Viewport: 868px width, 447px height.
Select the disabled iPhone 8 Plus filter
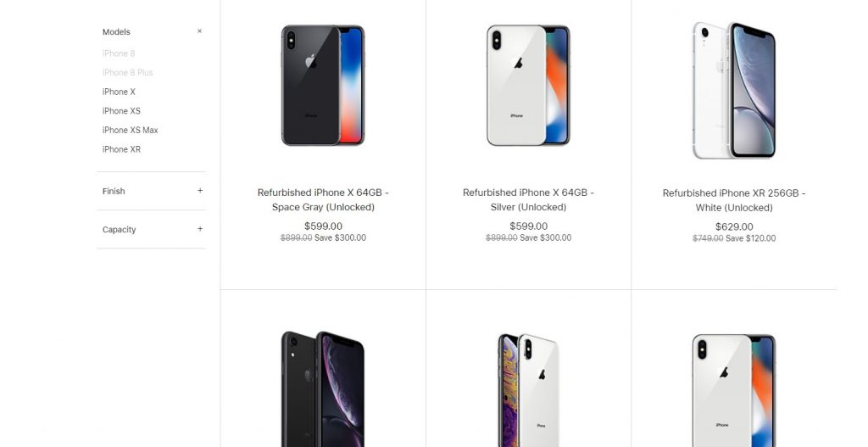(127, 73)
